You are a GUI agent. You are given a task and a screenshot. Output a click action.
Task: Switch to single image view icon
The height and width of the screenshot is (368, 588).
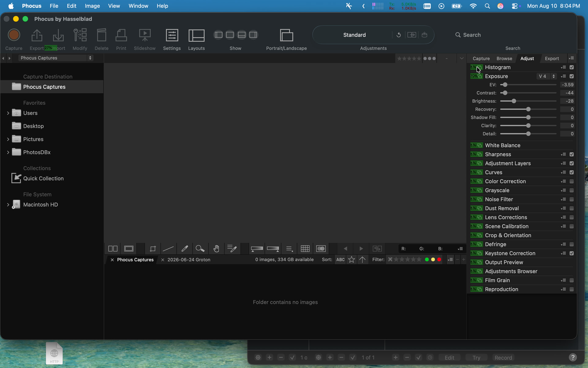pos(129,249)
